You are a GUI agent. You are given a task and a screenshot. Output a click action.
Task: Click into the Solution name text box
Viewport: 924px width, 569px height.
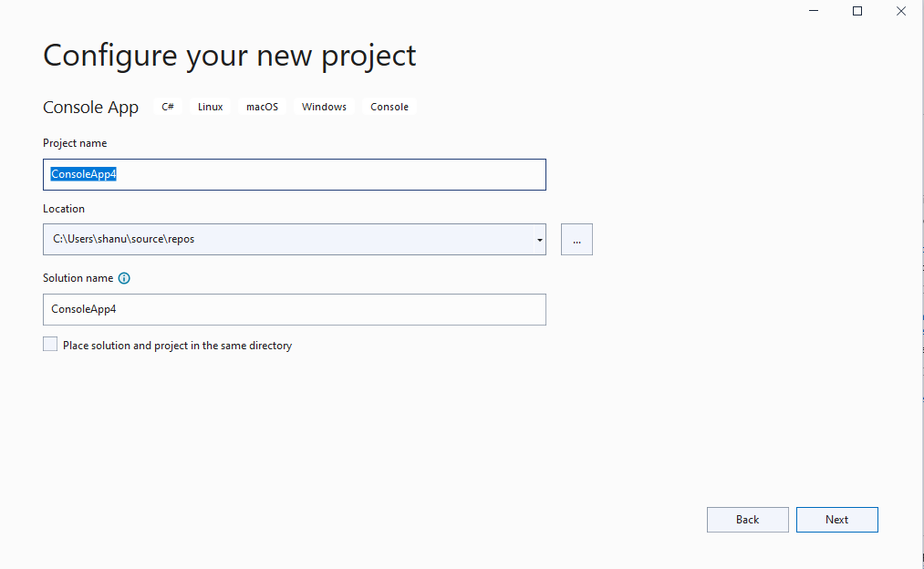tap(294, 309)
